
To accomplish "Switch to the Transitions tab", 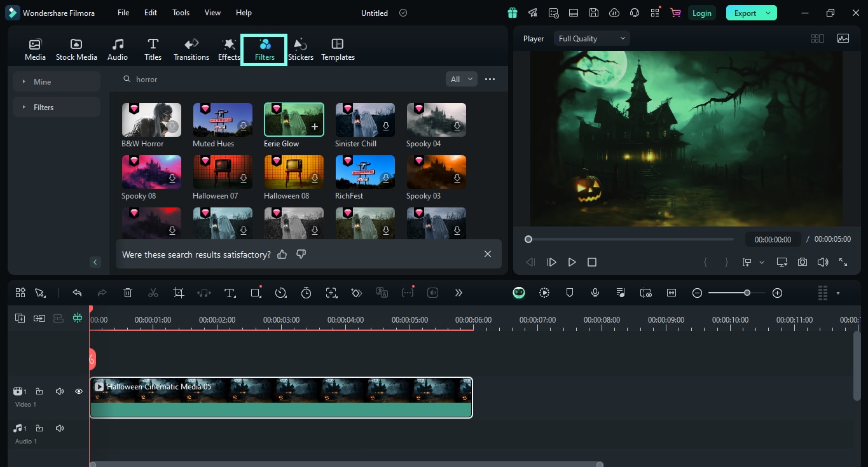I will pos(191,50).
